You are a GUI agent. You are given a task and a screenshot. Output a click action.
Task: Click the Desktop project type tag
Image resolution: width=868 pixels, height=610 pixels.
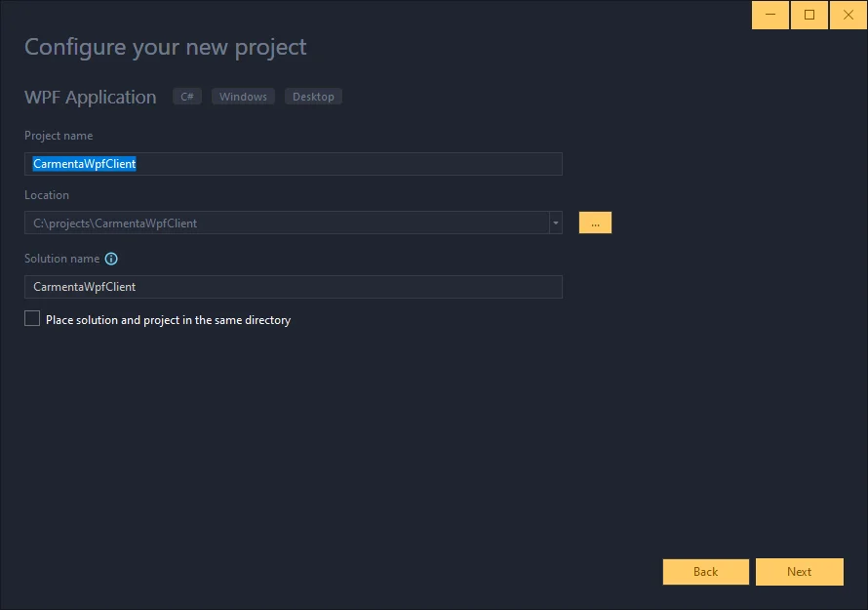coord(313,97)
